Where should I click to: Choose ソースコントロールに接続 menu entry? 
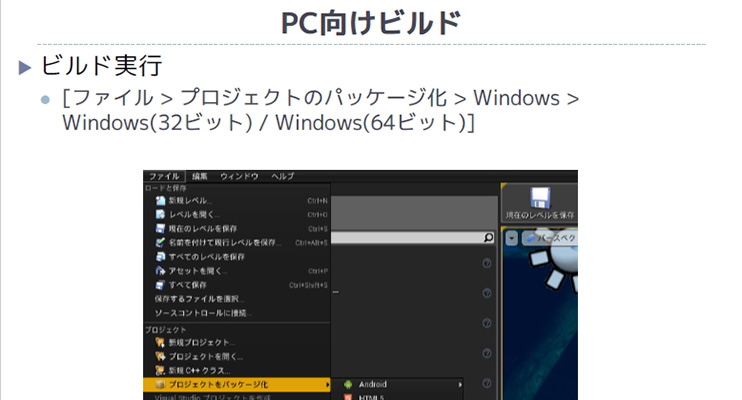(x=203, y=312)
